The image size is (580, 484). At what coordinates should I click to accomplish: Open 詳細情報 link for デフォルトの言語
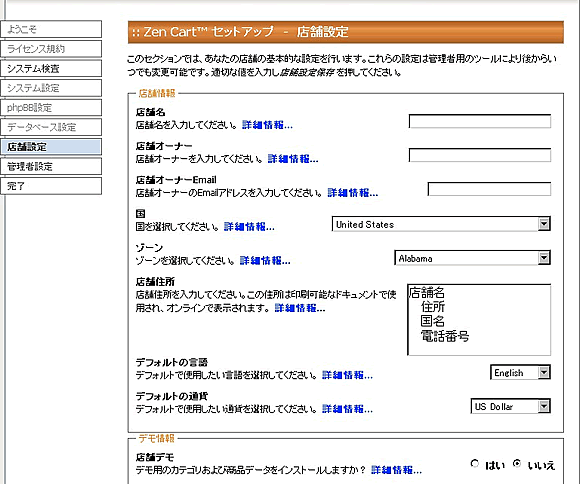coord(347,375)
